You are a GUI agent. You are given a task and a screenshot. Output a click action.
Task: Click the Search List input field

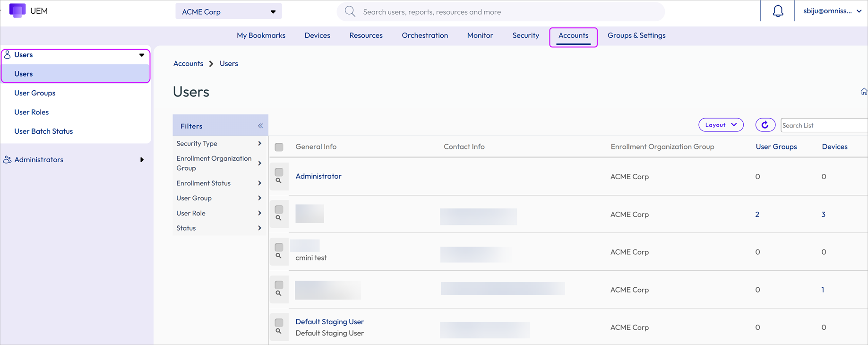click(824, 125)
